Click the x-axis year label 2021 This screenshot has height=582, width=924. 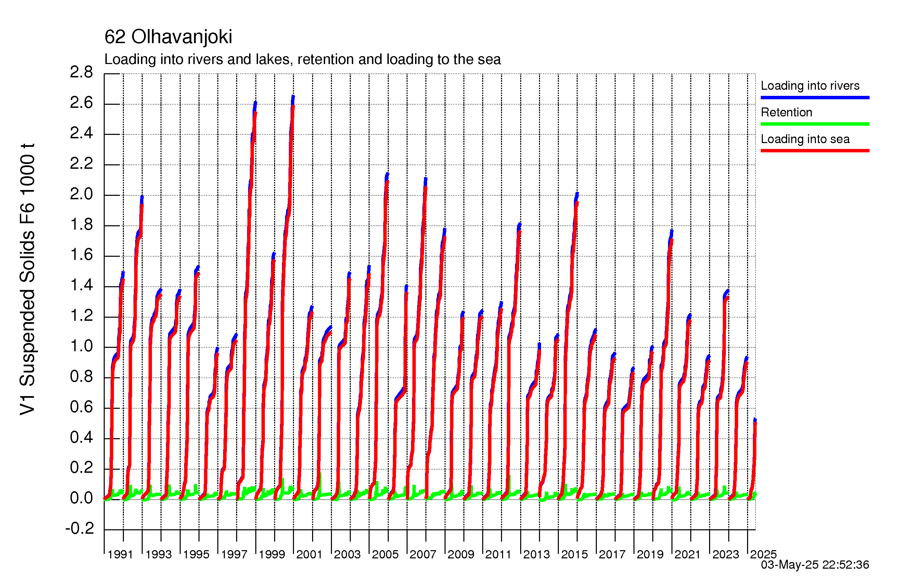coord(687,554)
